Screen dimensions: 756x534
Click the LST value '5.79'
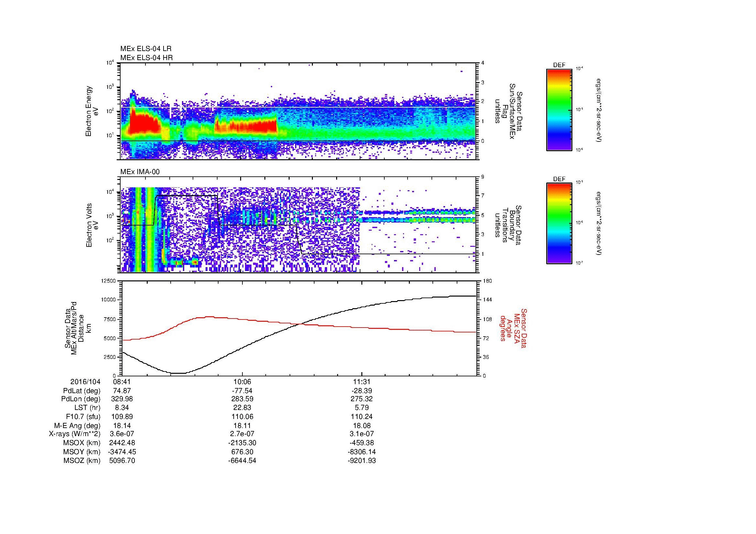click(x=362, y=408)
